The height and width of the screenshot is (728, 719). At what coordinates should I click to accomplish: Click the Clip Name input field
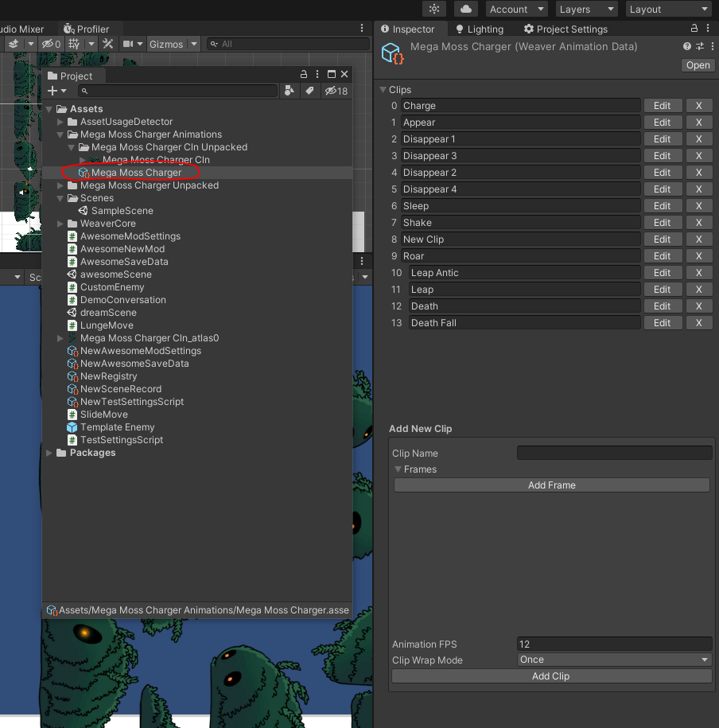(x=614, y=453)
